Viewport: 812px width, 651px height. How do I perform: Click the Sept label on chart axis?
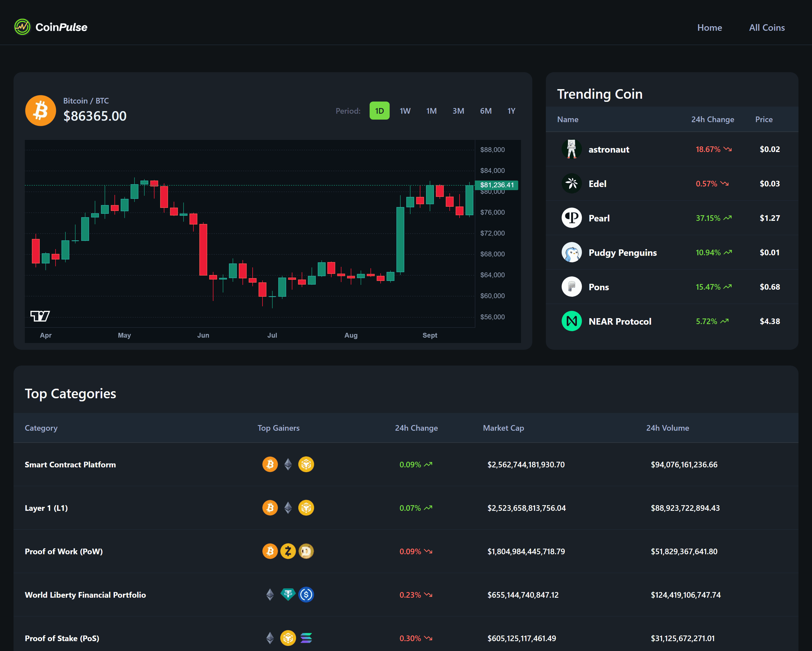point(430,335)
